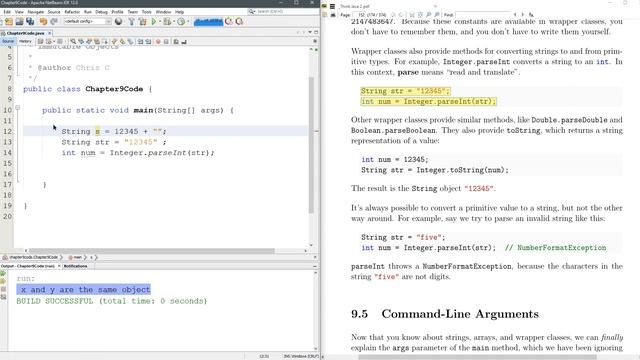Click the Undo toolbar icon
The height and width of the screenshot is (360, 640).
click(43, 21)
